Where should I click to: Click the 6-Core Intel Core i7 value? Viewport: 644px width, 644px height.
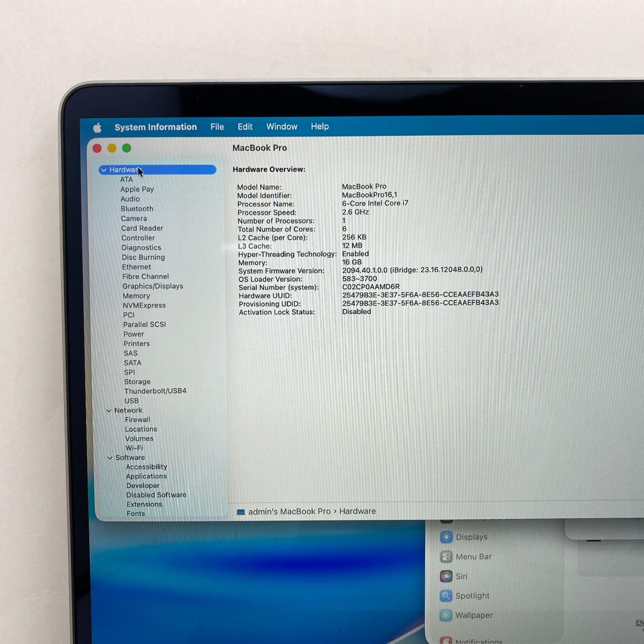click(x=375, y=203)
